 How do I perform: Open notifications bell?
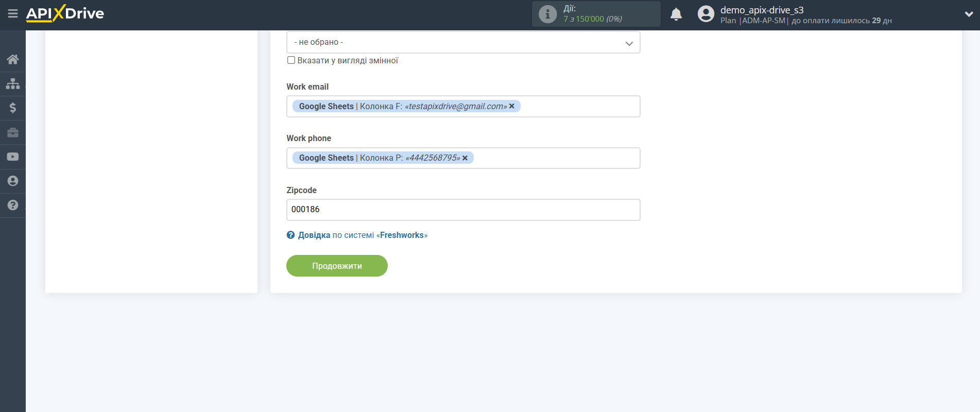click(x=676, y=14)
